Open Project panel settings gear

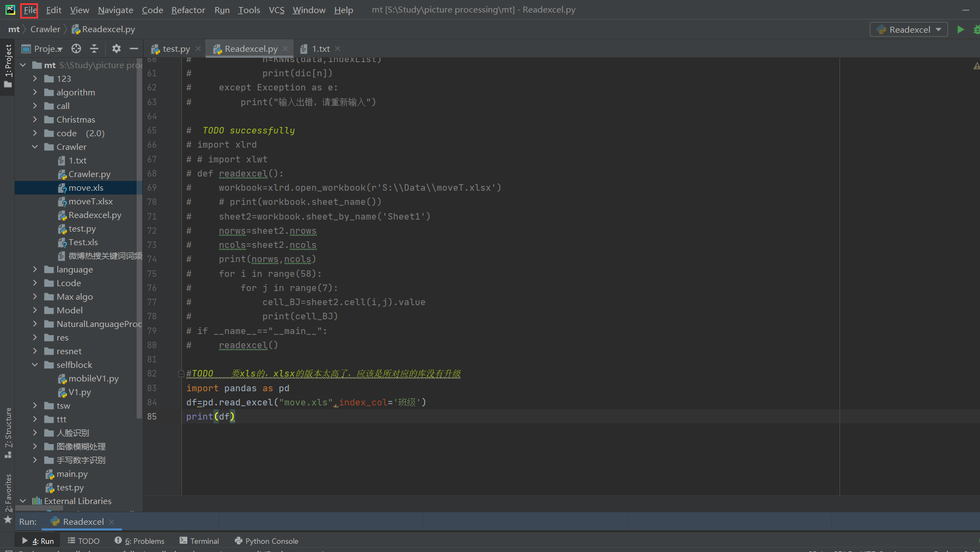click(x=116, y=48)
